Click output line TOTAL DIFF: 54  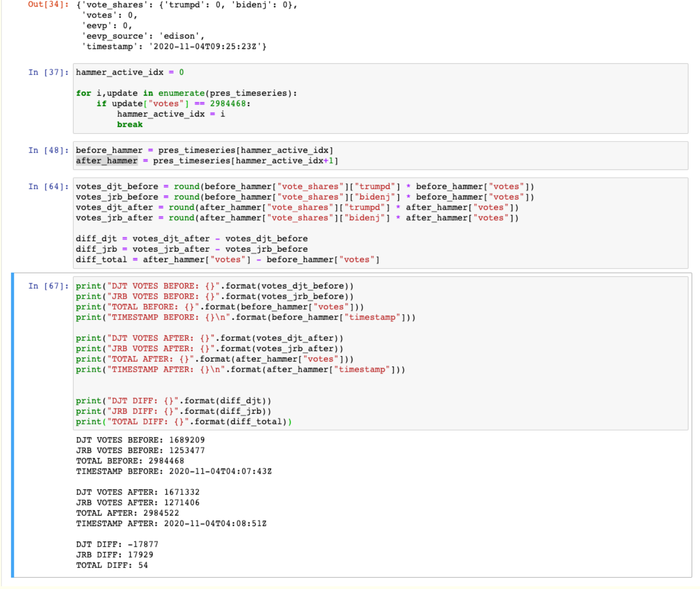[112, 565]
